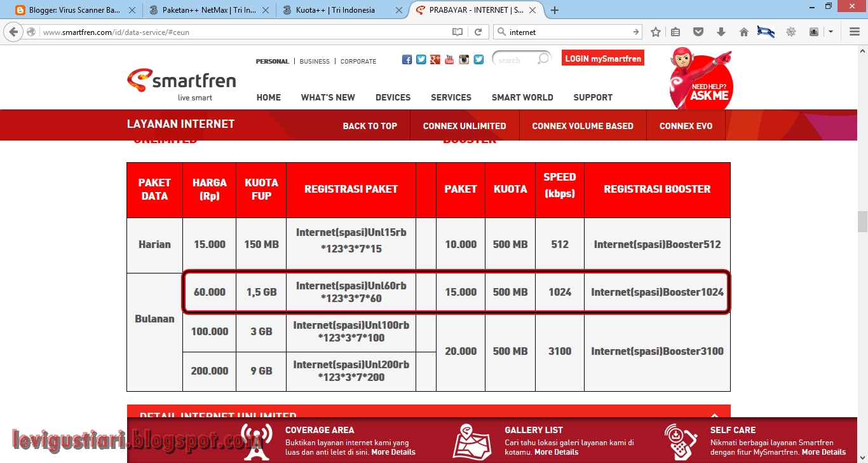Select the BUSINESS segment link

pos(315,62)
